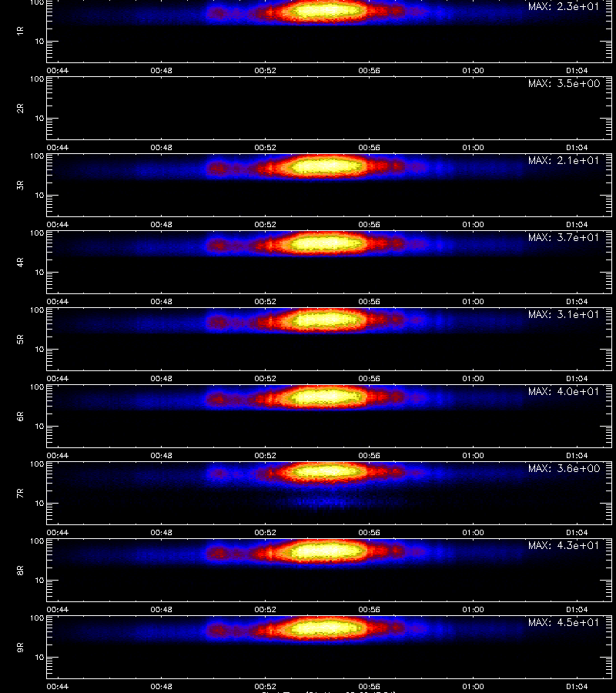Click the '100' y-axis label of panel 2R
Image resolution: width=616 pixels, height=693 pixels.
click(x=37, y=79)
